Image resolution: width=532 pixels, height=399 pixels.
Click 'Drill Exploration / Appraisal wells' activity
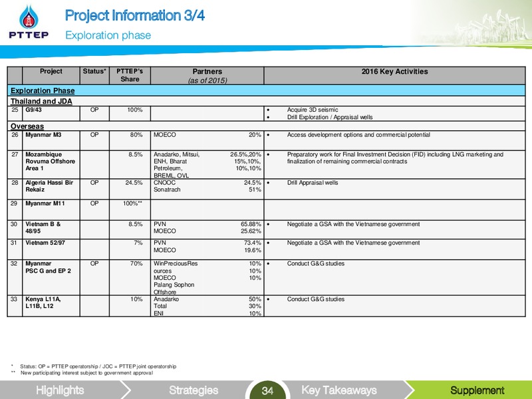tap(330, 117)
